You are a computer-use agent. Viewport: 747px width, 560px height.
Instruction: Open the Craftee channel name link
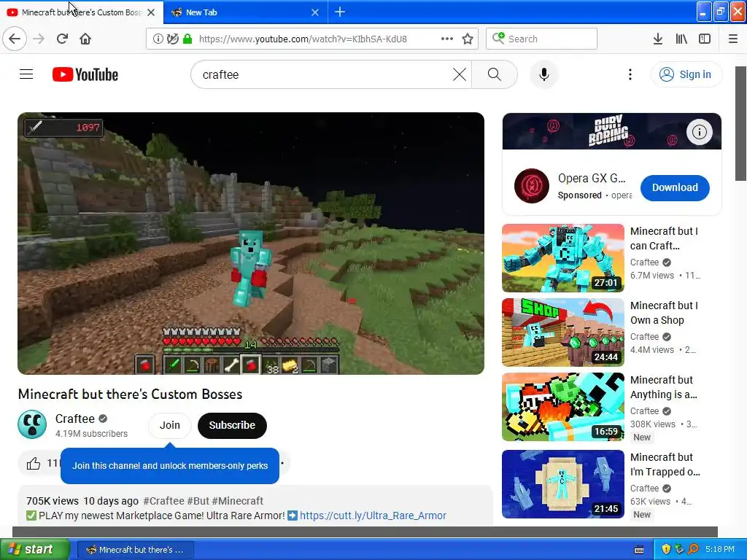point(75,419)
